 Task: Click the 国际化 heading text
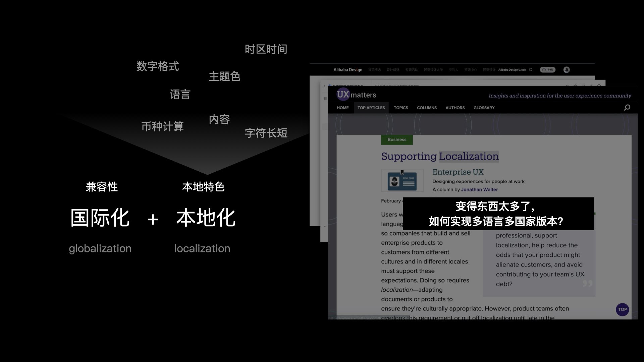pyautogui.click(x=100, y=218)
